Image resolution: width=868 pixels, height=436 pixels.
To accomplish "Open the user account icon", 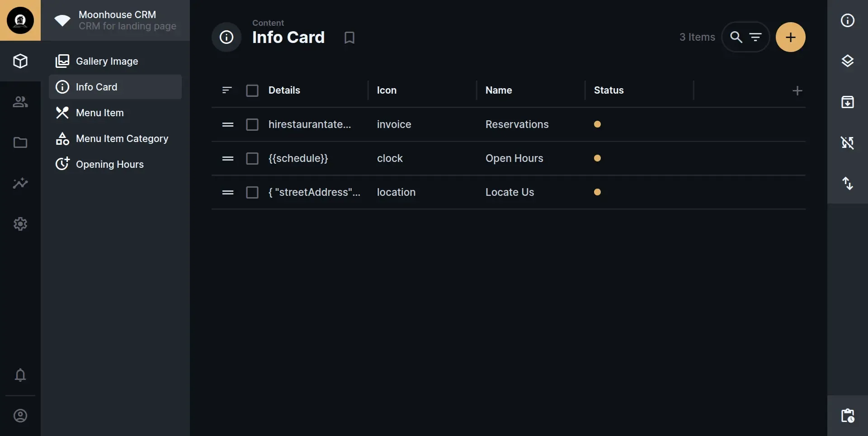I will pyautogui.click(x=20, y=416).
